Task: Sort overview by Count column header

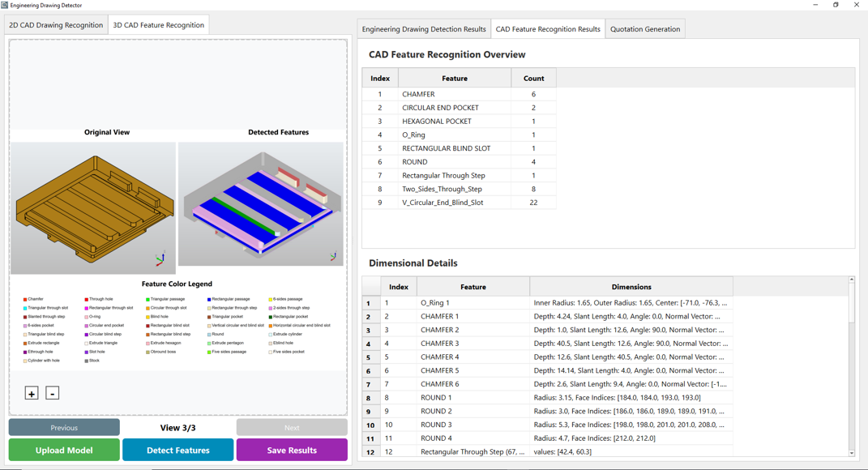Action: (x=533, y=78)
